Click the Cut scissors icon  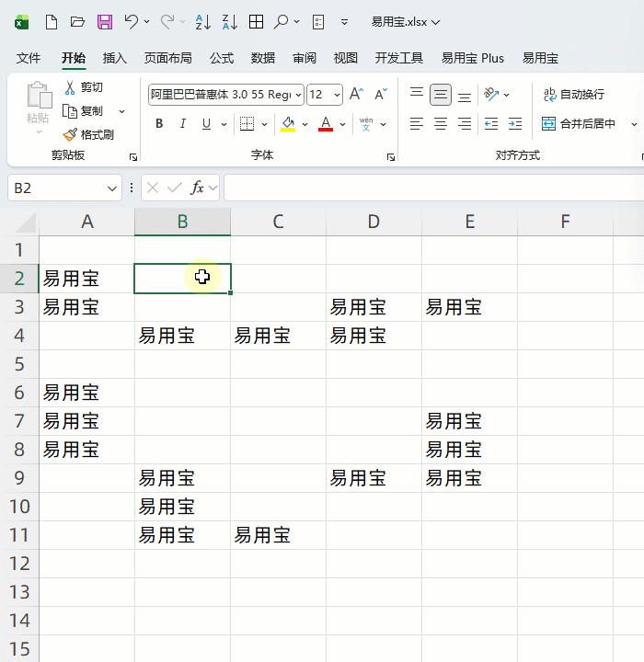coord(70,87)
